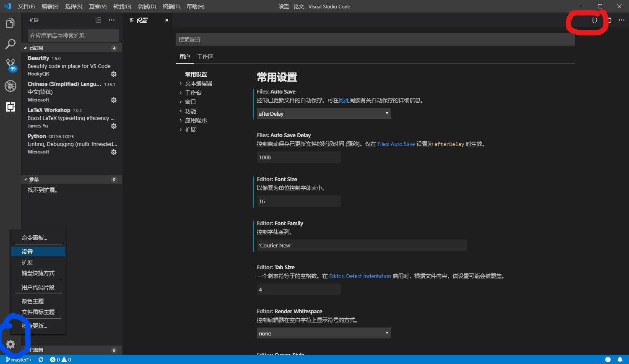The width and height of the screenshot is (629, 364).
Task: Click the Manage gear icon at bottom left
Action: click(x=10, y=344)
